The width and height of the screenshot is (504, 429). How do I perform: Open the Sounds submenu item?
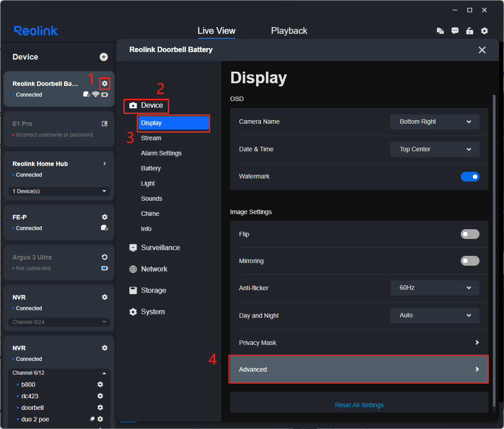[151, 198]
